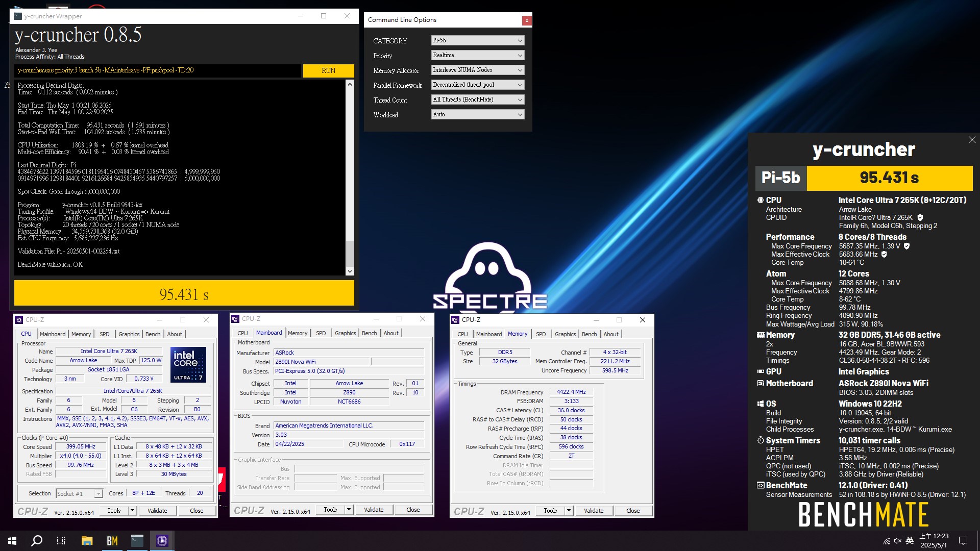
Task: Click the BenchMate Pi-5b label
Action: [781, 178]
